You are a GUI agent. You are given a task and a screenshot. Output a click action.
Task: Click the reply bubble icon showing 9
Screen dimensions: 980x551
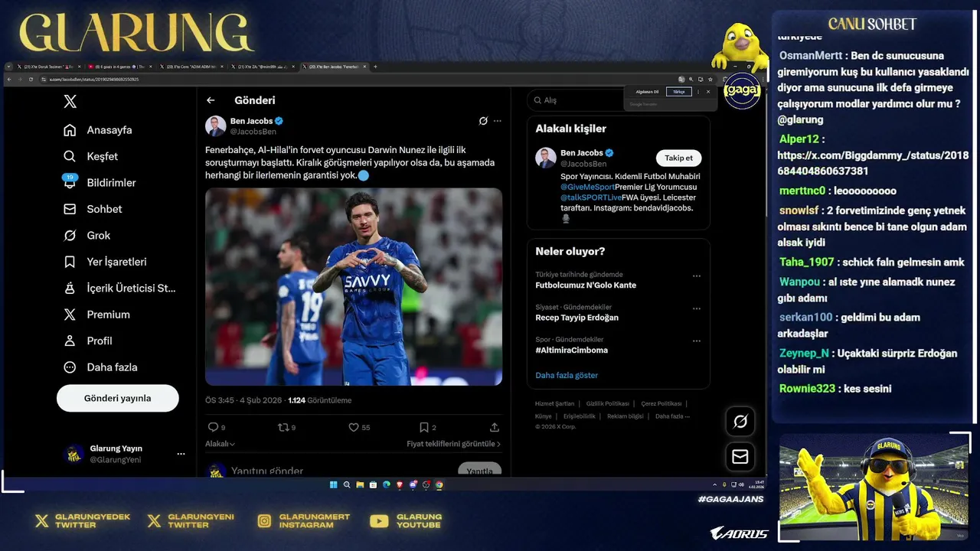[213, 427]
